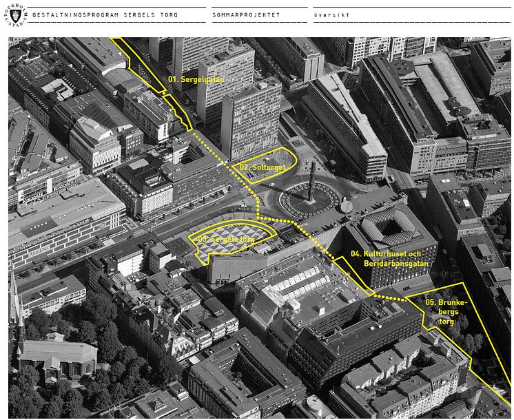This screenshot has width=514, height=420.
Task: Select the översikt header label
Action: 331,14
